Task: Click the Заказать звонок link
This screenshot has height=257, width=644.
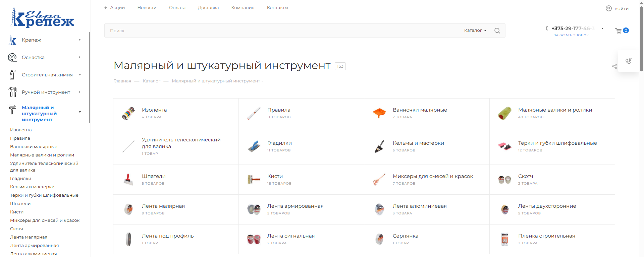Action: click(571, 35)
